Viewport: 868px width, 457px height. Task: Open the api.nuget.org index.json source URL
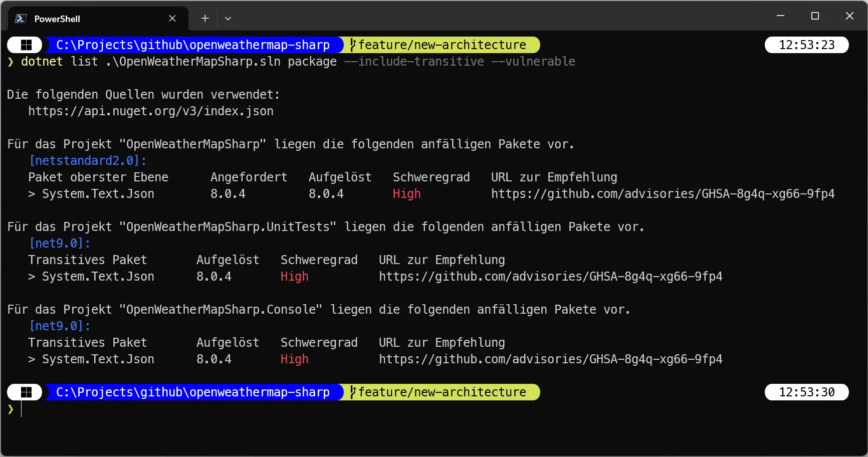click(x=150, y=111)
